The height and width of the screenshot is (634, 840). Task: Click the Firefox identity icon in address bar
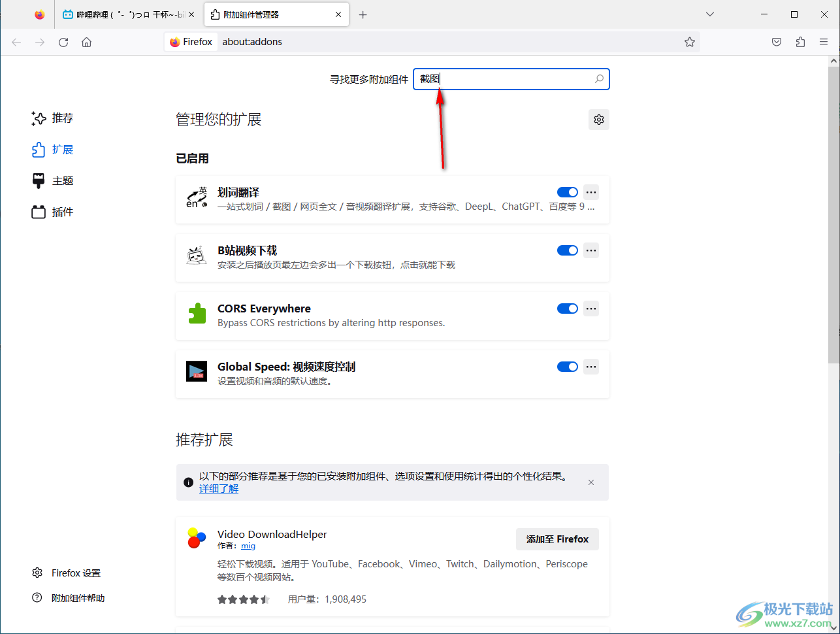(x=191, y=42)
